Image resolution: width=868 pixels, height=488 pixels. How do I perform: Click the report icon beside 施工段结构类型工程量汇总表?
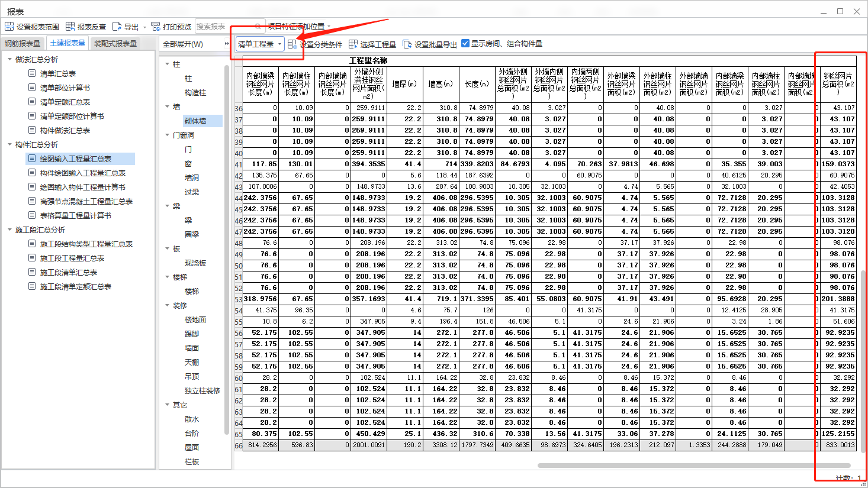coord(32,244)
